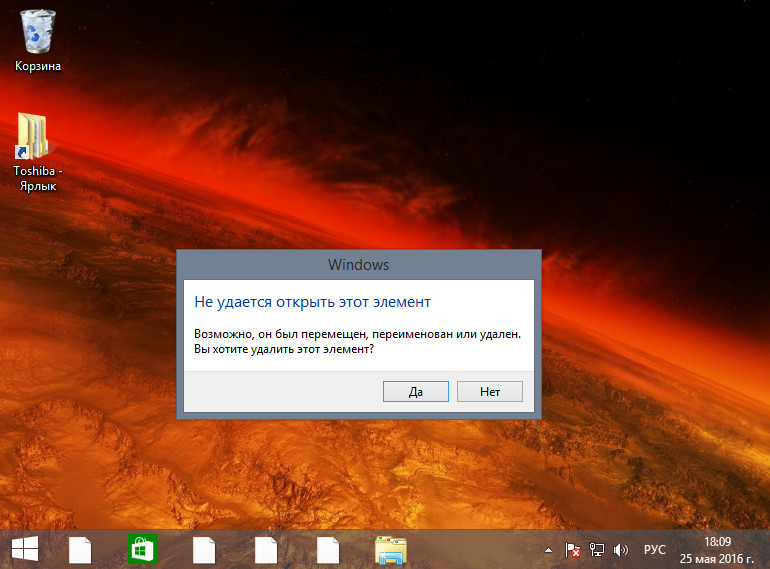The height and width of the screenshot is (569, 770).
Task: Open the network status tray icon
Action: tap(597, 550)
